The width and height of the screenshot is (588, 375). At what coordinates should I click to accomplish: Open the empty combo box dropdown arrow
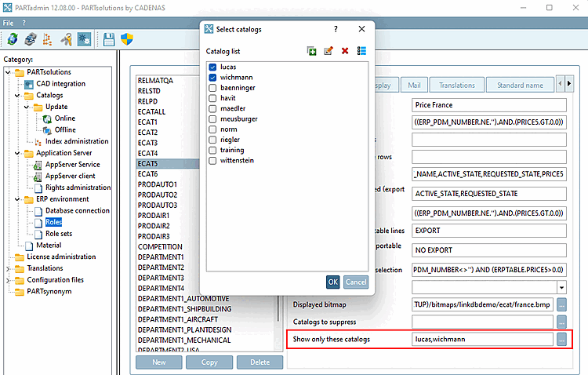[561, 288]
